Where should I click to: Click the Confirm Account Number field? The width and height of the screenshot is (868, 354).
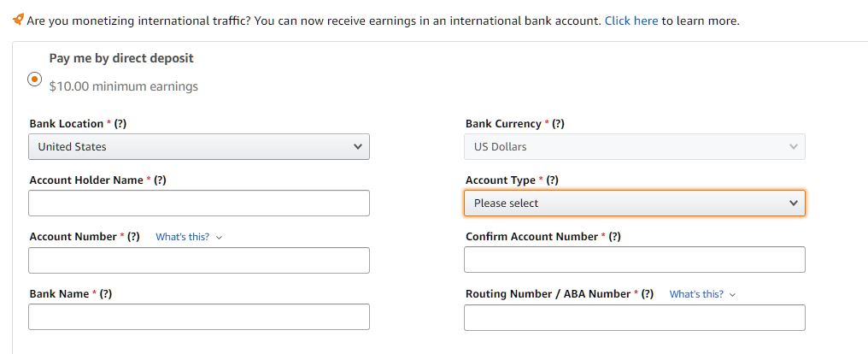point(634,260)
